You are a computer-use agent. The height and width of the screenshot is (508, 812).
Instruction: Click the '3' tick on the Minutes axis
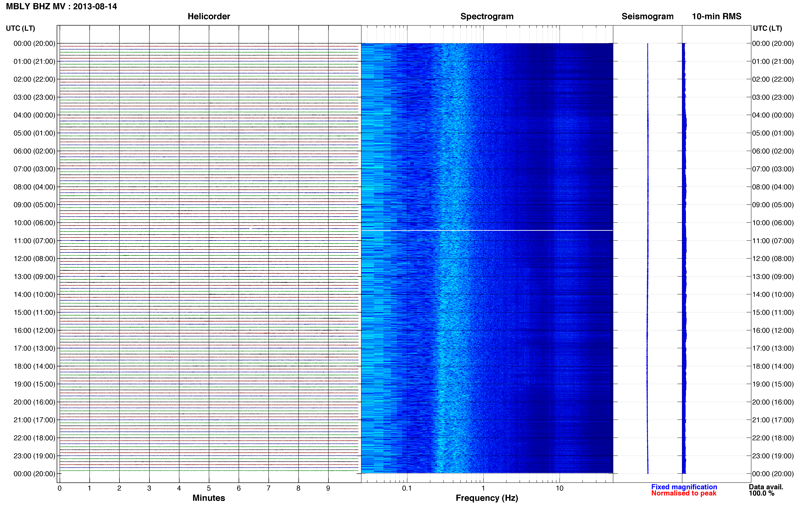(x=149, y=488)
